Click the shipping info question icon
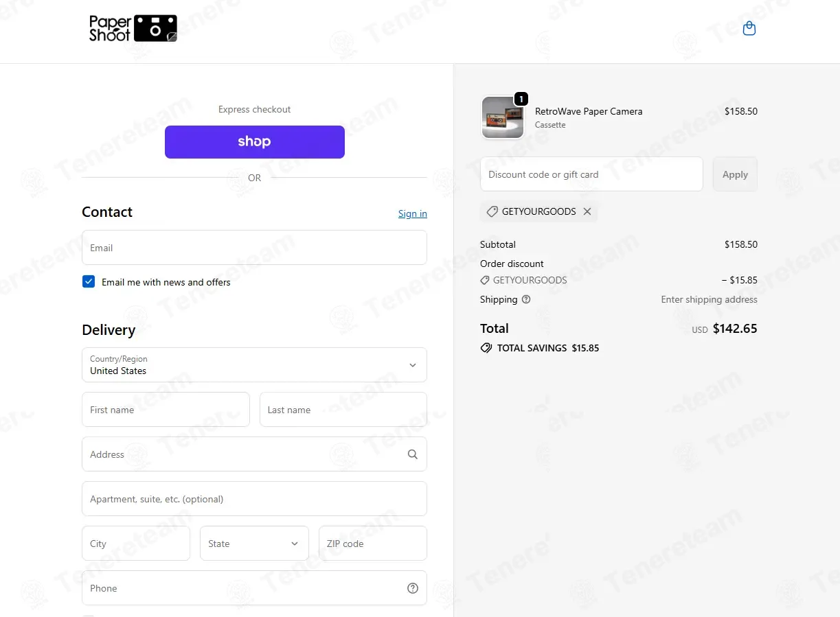 point(526,299)
